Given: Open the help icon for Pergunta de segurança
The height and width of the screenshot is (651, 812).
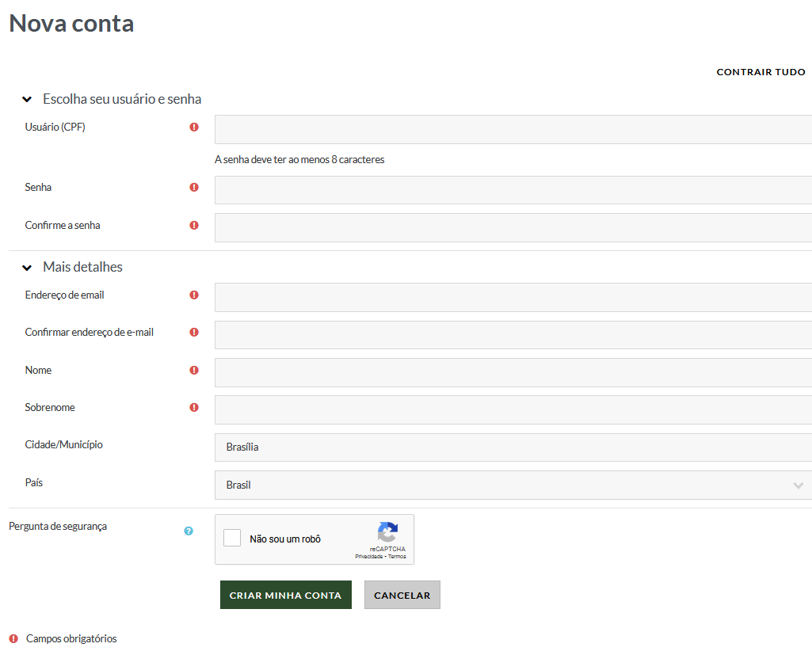Looking at the screenshot, I should coord(189,531).
